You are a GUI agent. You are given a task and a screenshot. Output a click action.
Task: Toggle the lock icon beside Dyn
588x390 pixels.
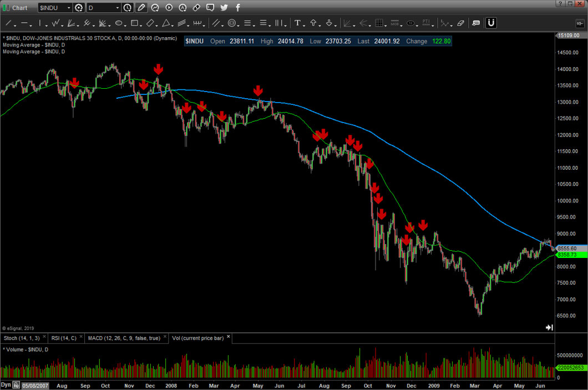tap(16, 385)
